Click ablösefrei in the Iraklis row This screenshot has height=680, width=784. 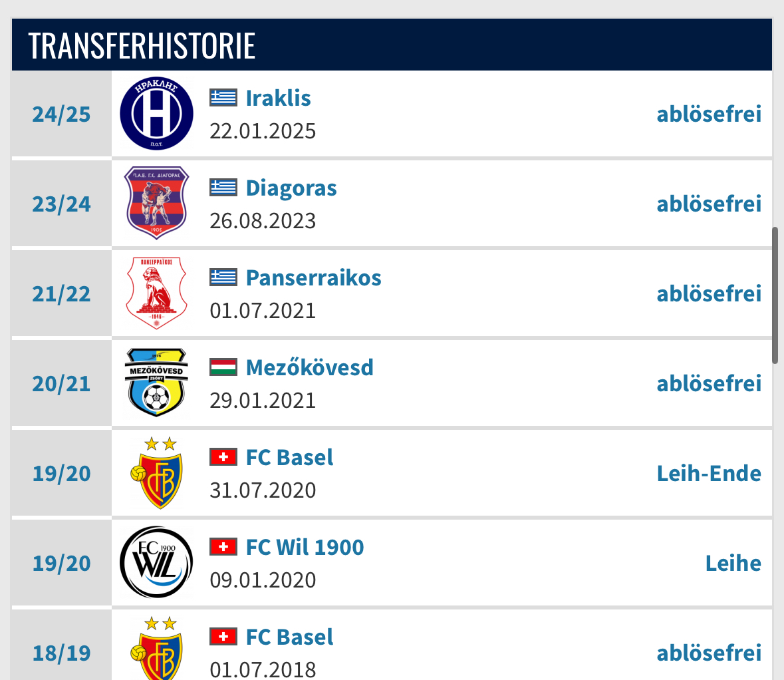point(709,114)
